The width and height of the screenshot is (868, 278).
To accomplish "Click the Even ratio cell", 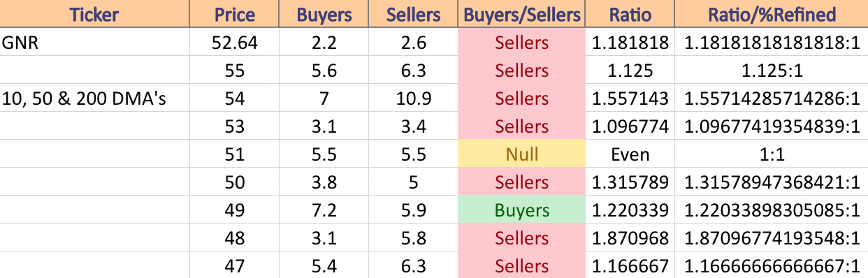I will pyautogui.click(x=630, y=154).
